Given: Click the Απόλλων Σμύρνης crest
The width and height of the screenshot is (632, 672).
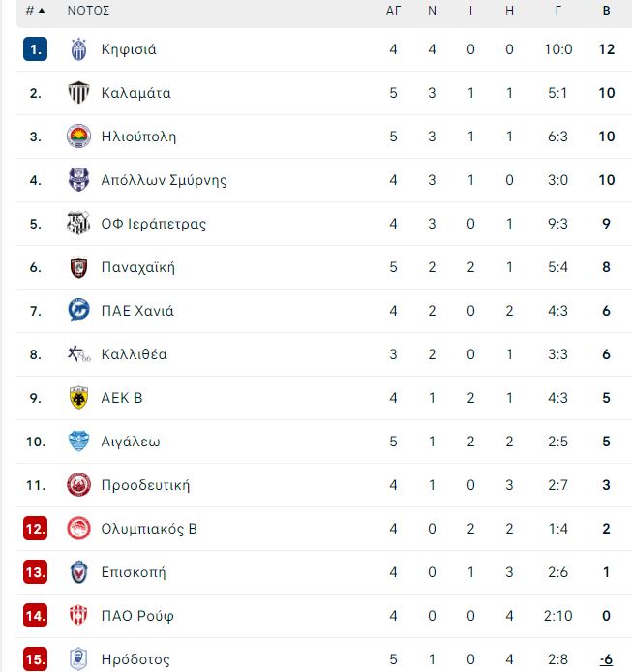Looking at the screenshot, I should point(78,180).
